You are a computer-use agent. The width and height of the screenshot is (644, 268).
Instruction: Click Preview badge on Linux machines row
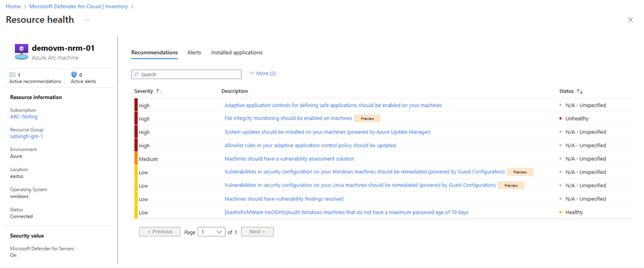pyautogui.click(x=511, y=186)
